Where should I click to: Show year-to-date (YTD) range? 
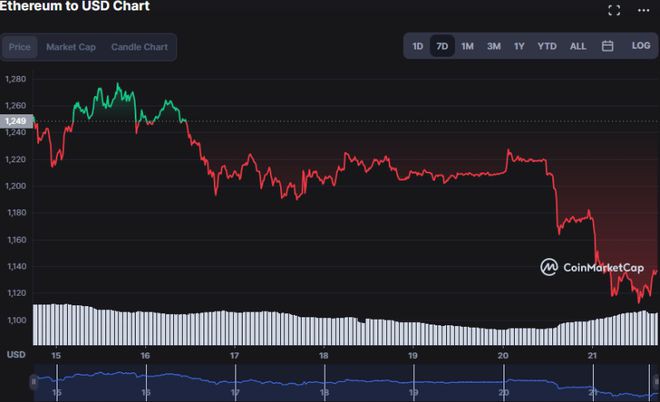(x=547, y=46)
